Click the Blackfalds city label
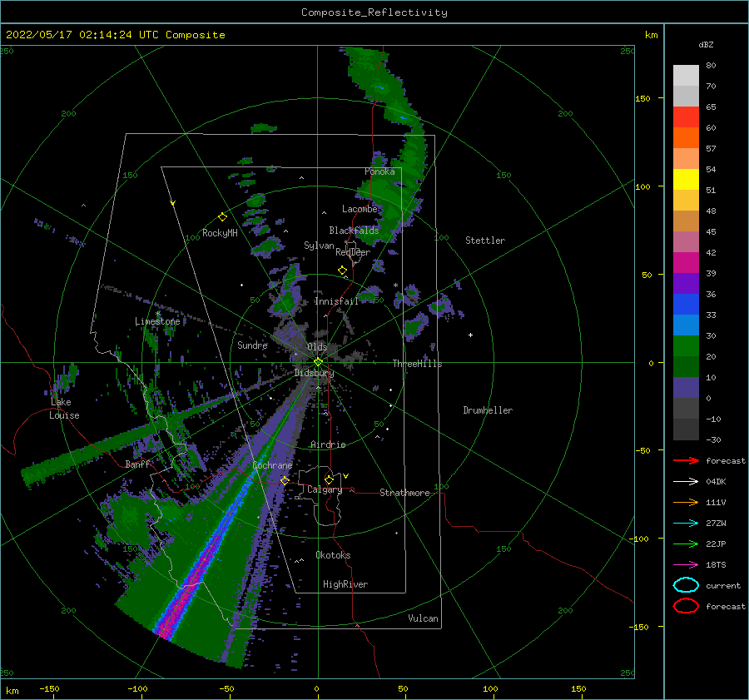This screenshot has width=749, height=700. 354,231
